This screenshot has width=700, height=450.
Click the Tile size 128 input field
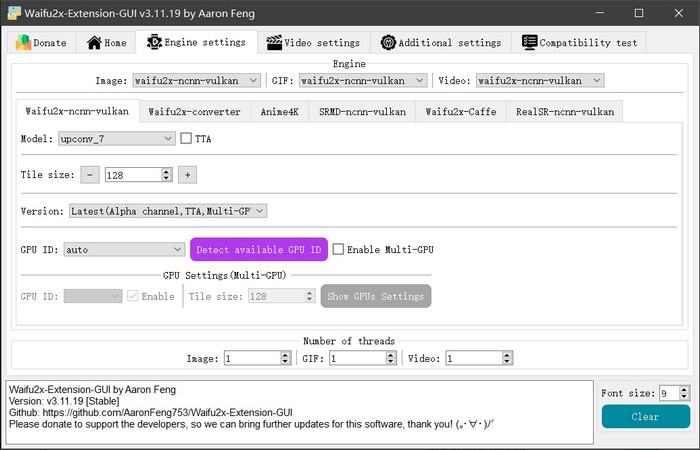pos(133,175)
